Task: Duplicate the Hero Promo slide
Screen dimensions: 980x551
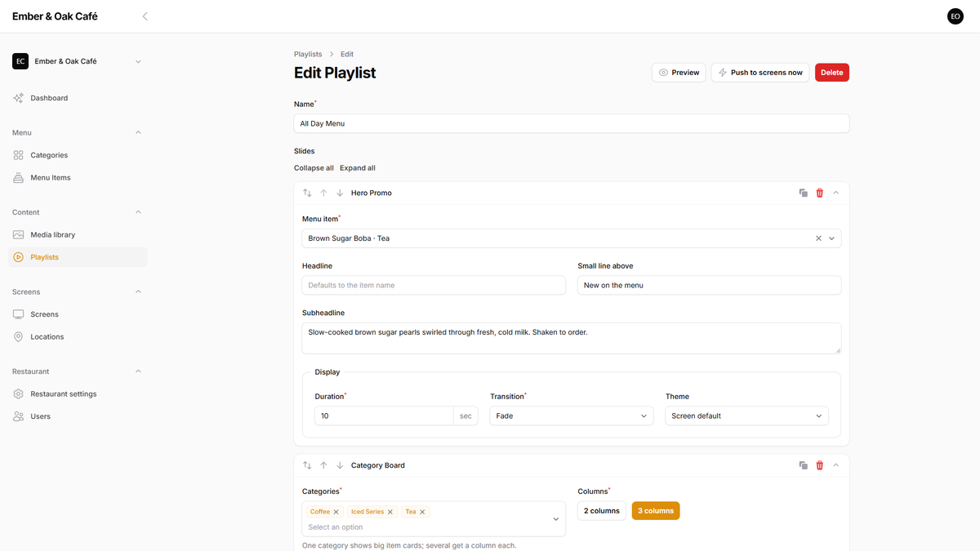Action: 804,193
